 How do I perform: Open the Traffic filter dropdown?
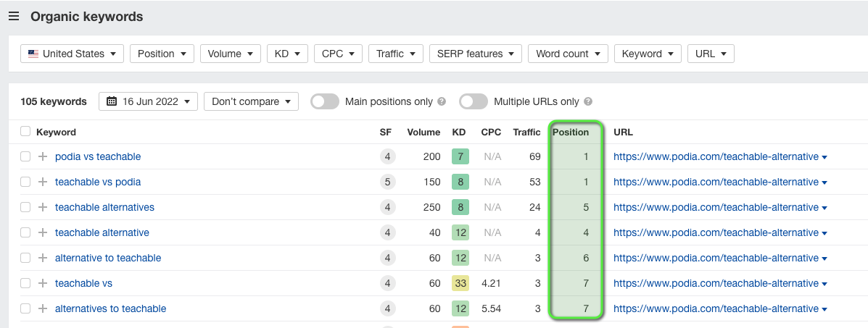(396, 54)
